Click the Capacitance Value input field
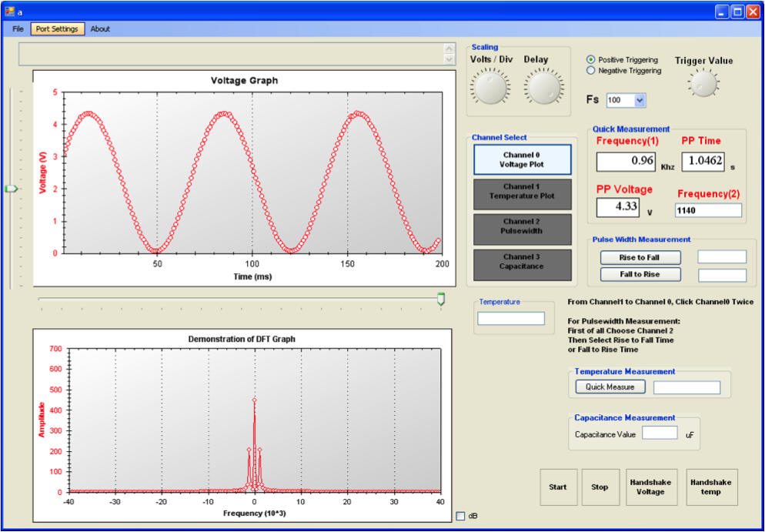This screenshot has width=765, height=532. pos(660,433)
